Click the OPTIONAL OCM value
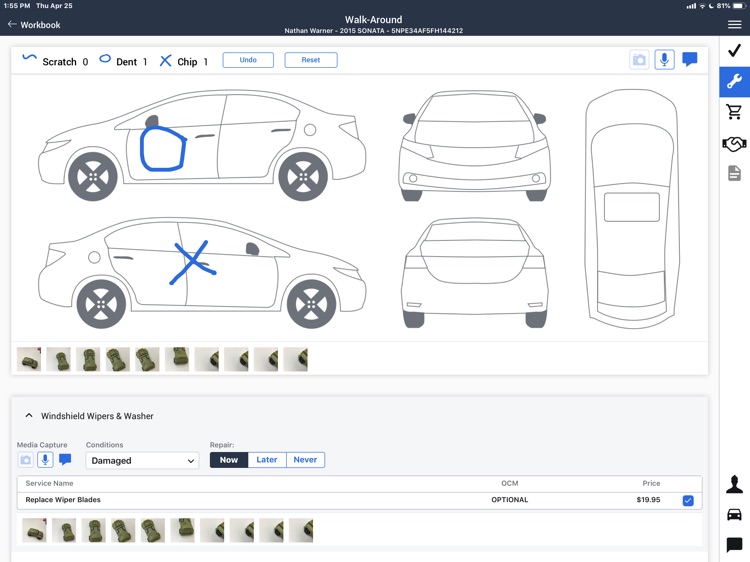750x562 pixels. [x=509, y=499]
